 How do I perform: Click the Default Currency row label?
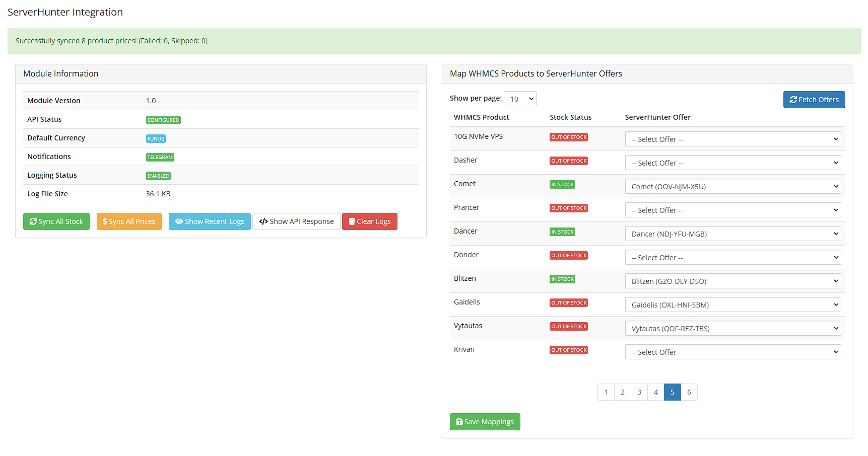click(x=56, y=138)
